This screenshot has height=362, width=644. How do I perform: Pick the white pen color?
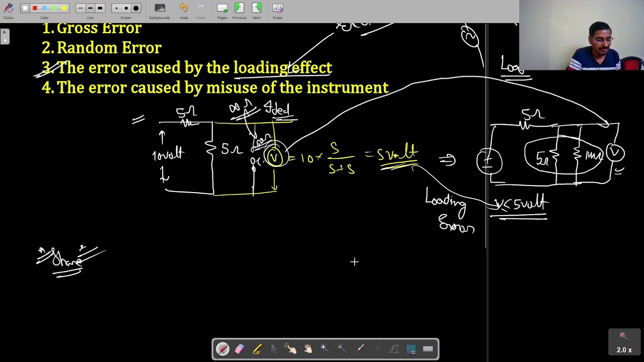[25, 8]
